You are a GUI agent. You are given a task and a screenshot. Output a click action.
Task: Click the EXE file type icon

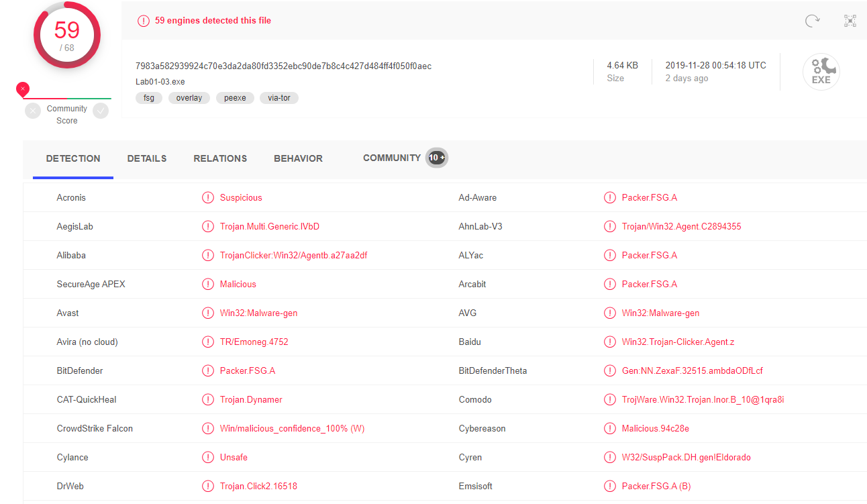pyautogui.click(x=821, y=72)
